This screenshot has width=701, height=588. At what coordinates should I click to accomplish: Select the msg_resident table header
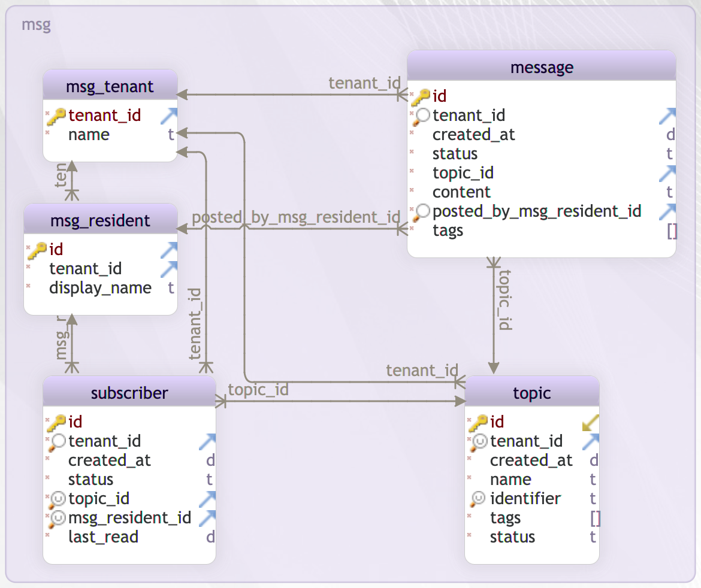[100, 219]
